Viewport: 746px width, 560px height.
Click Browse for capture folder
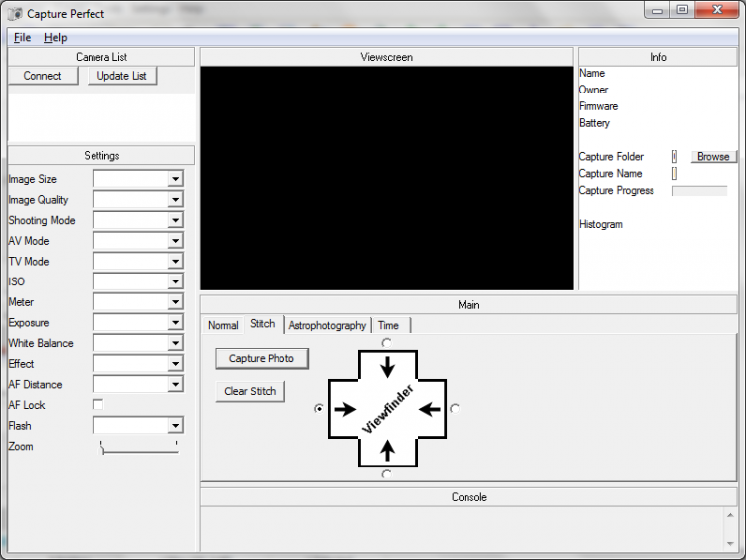pos(712,156)
